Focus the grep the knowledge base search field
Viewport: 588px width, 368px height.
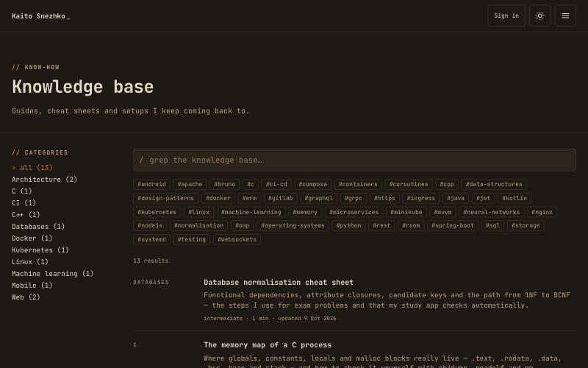[x=354, y=160]
